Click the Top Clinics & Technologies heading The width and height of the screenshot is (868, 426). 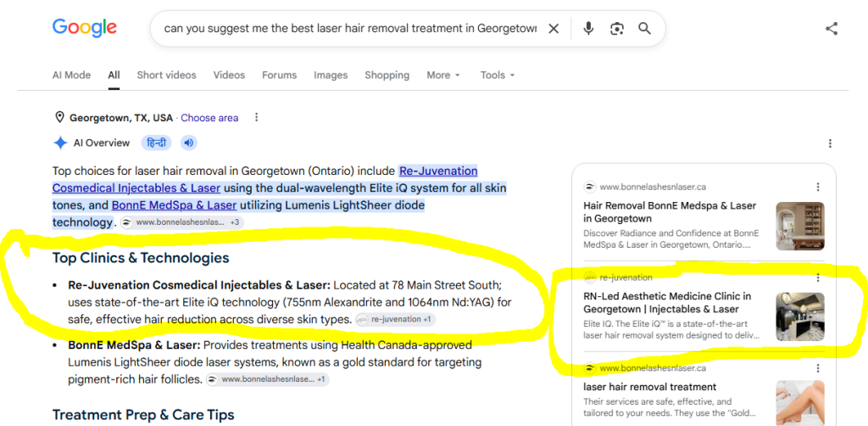(141, 258)
